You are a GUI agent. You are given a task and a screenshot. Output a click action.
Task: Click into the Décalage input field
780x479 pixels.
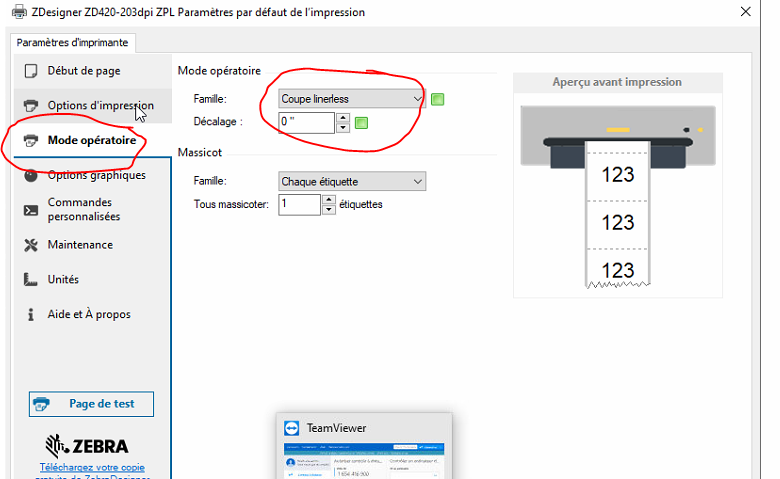pos(306,122)
